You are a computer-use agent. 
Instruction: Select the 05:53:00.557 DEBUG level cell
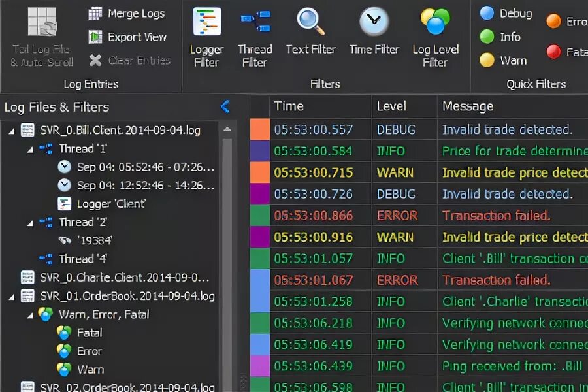point(404,129)
